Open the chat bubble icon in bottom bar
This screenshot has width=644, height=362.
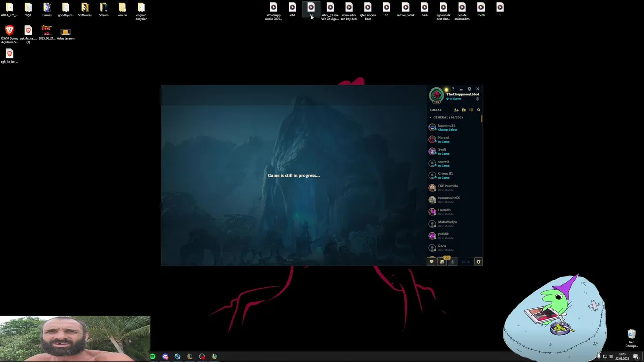click(431, 261)
